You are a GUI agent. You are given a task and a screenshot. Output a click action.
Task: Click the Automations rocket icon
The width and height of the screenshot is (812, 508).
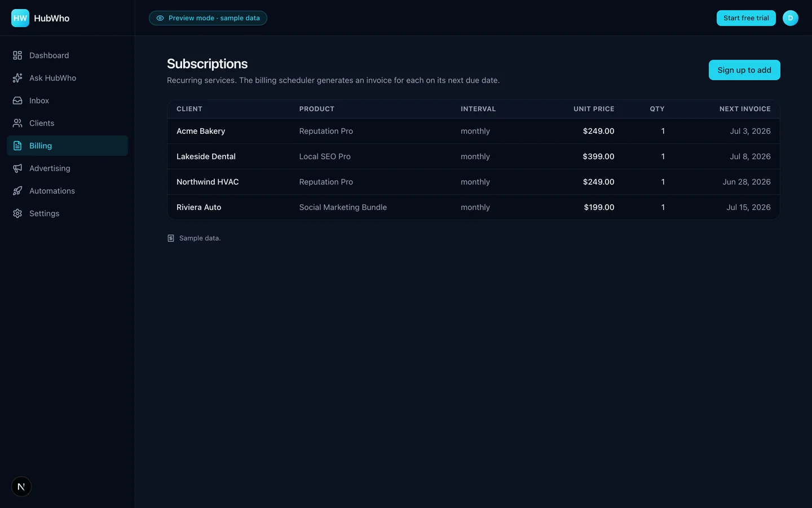click(x=17, y=191)
